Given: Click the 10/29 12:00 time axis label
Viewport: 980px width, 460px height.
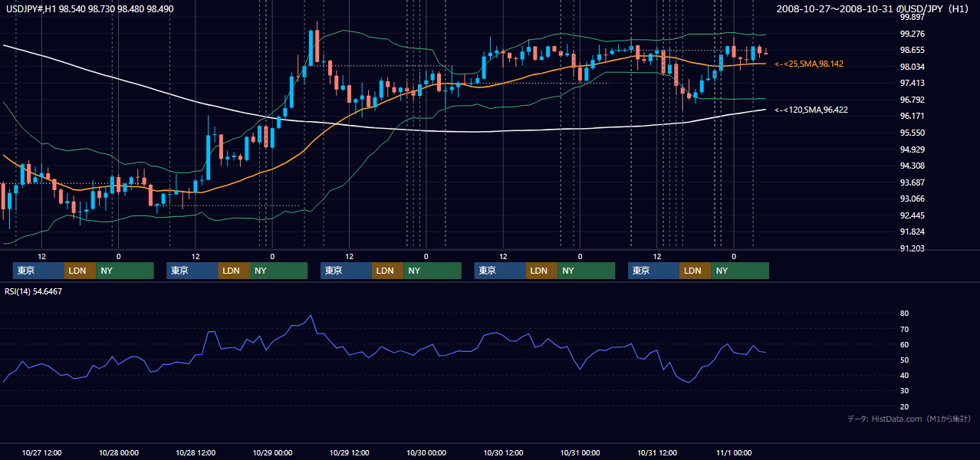Looking at the screenshot, I should point(350,452).
